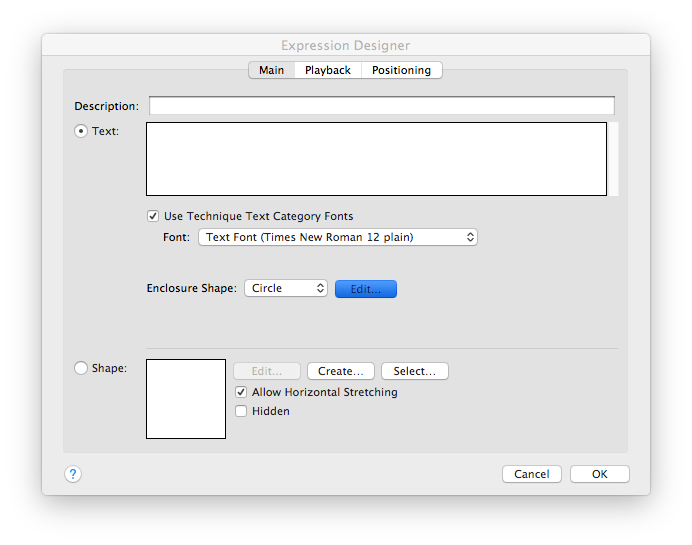The image size is (692, 545).
Task: Select the Main tab
Action: click(271, 70)
